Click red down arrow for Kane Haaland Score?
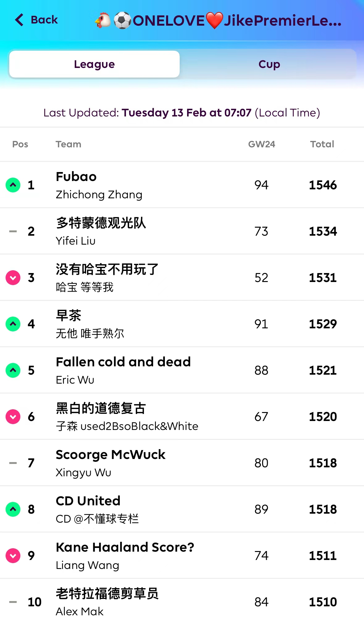This screenshot has width=364, height=623. coord(13,556)
